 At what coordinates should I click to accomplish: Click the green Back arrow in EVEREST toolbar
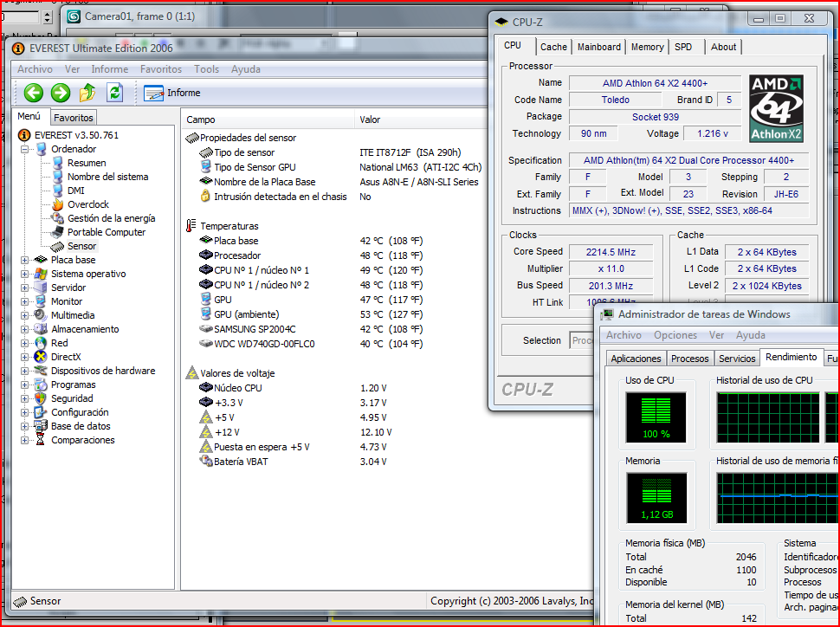click(x=33, y=93)
